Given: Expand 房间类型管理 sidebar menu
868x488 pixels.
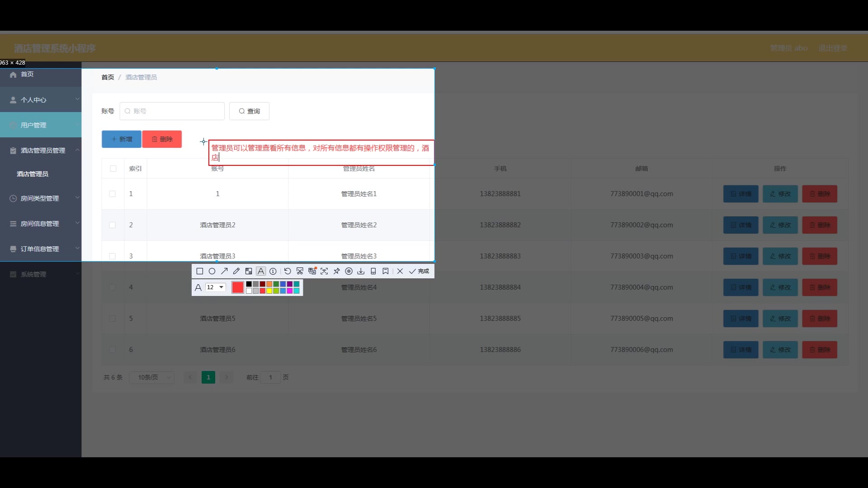Looking at the screenshot, I should tap(40, 198).
